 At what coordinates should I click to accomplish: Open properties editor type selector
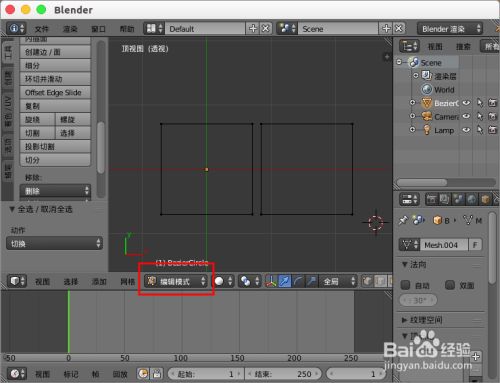409,199
